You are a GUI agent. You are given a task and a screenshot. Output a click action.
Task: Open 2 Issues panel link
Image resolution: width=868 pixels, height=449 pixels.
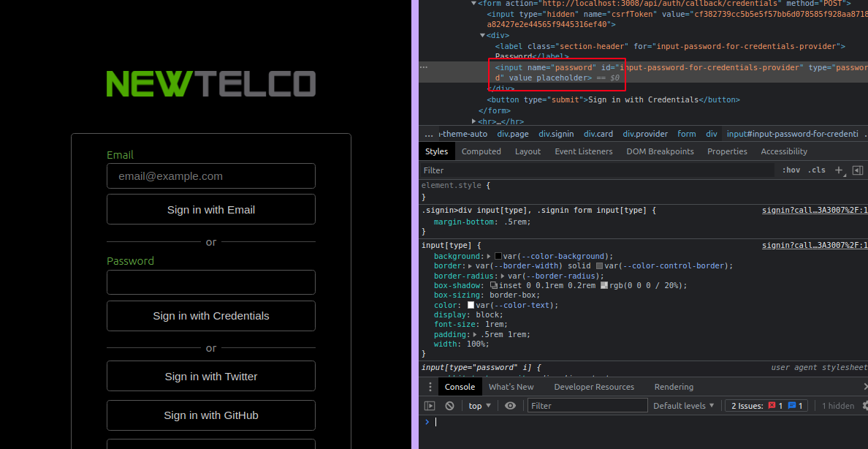coord(766,406)
